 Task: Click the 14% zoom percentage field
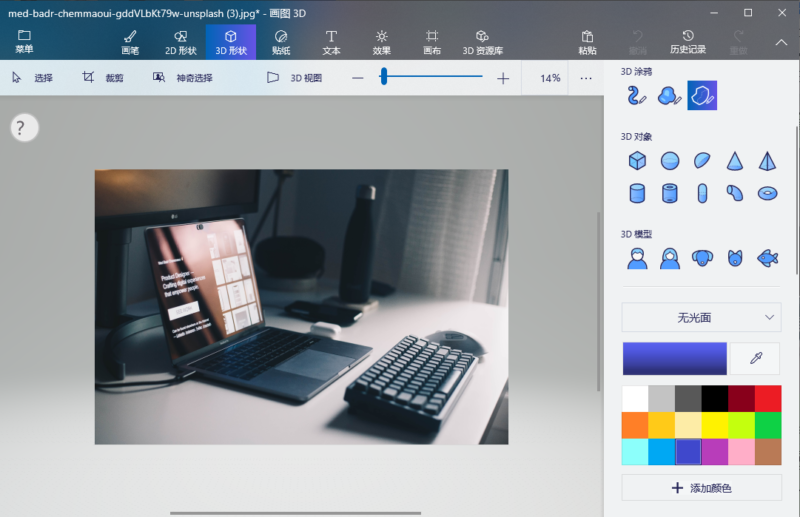pyautogui.click(x=550, y=78)
